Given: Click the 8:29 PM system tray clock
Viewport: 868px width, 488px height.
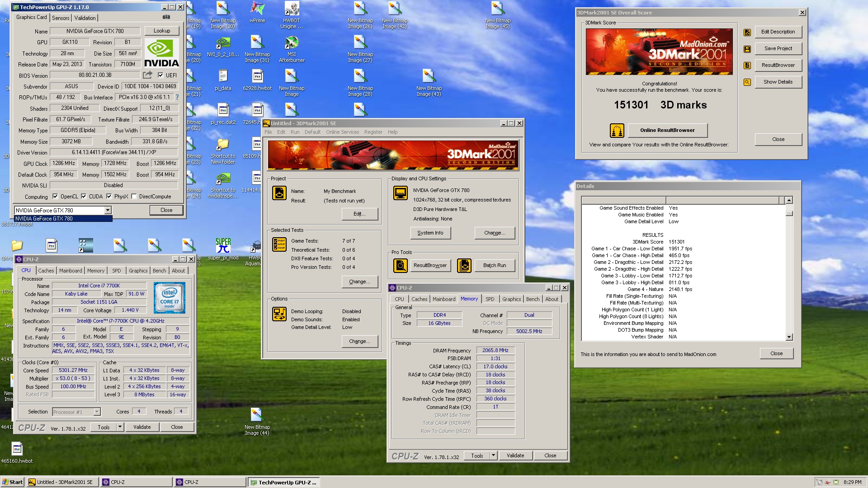Looking at the screenshot, I should click(x=852, y=482).
